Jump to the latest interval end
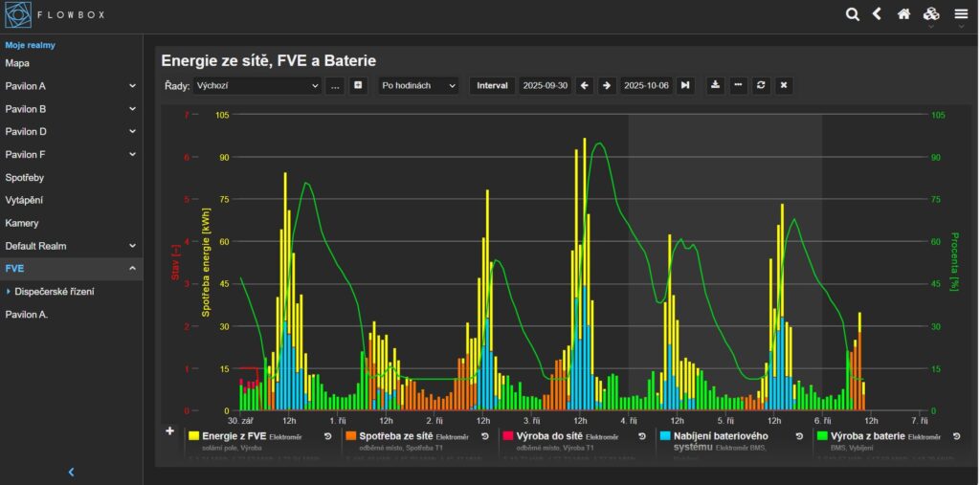The height and width of the screenshot is (485, 980). click(685, 85)
